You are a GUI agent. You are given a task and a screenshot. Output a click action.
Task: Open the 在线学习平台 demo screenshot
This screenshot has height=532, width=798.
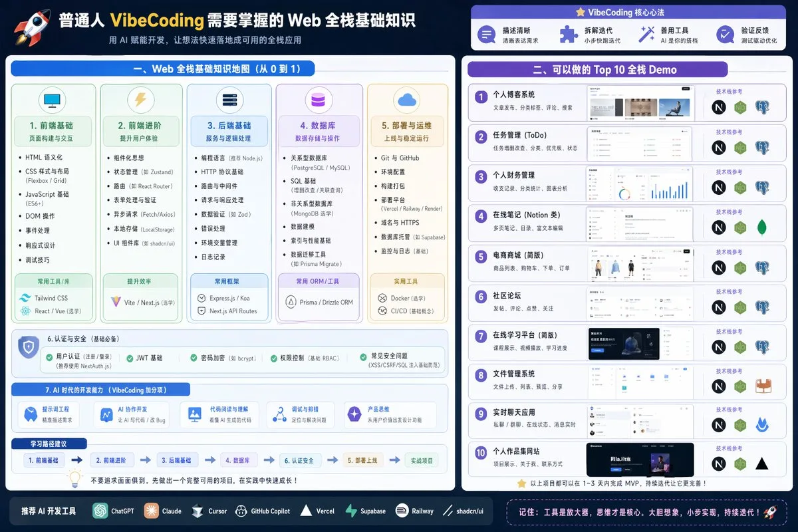click(640, 343)
